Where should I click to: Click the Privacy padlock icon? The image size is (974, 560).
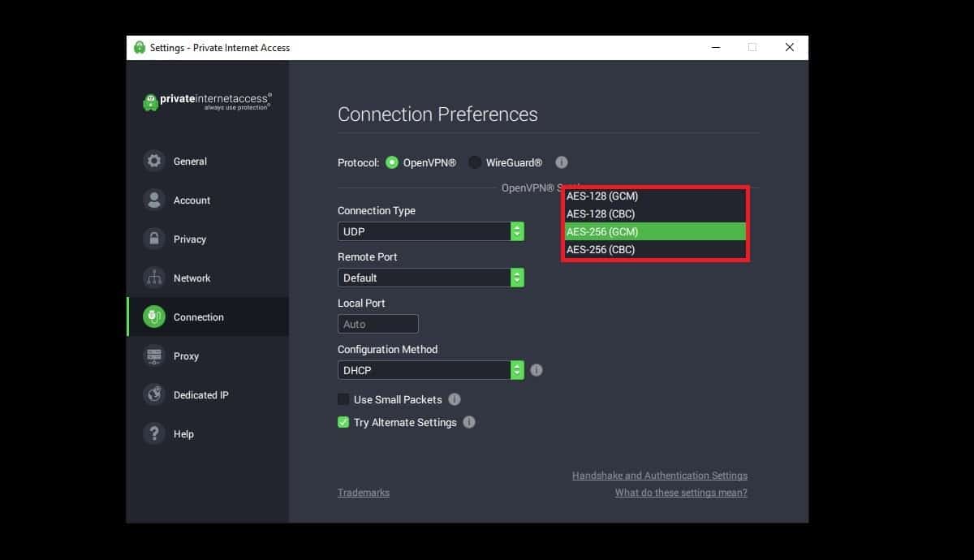click(x=154, y=239)
